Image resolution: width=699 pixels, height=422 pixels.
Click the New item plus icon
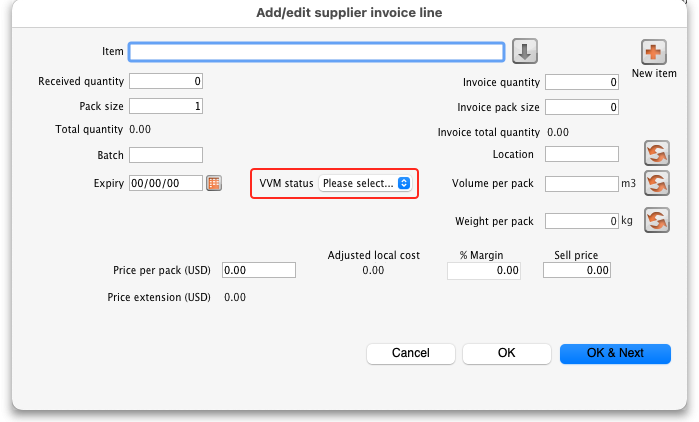tap(653, 53)
